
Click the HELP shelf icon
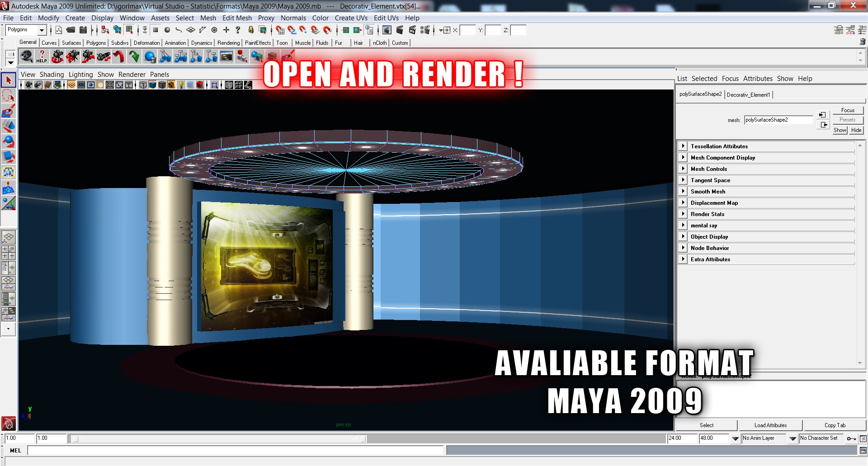[42, 57]
